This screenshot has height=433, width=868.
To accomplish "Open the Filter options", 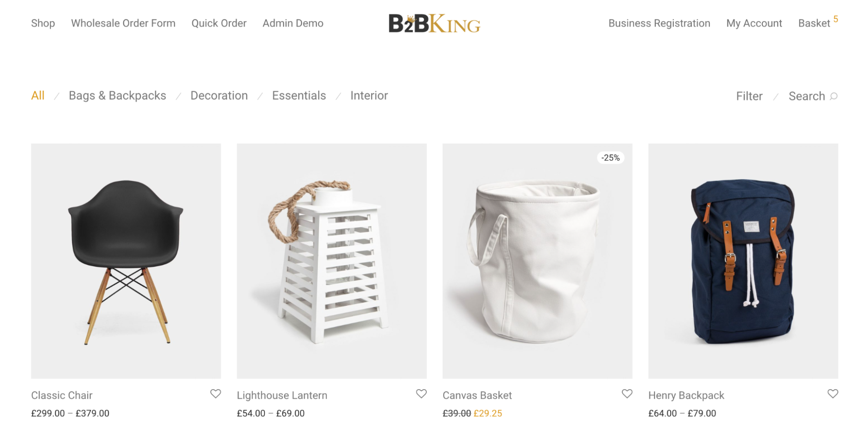I will click(749, 96).
